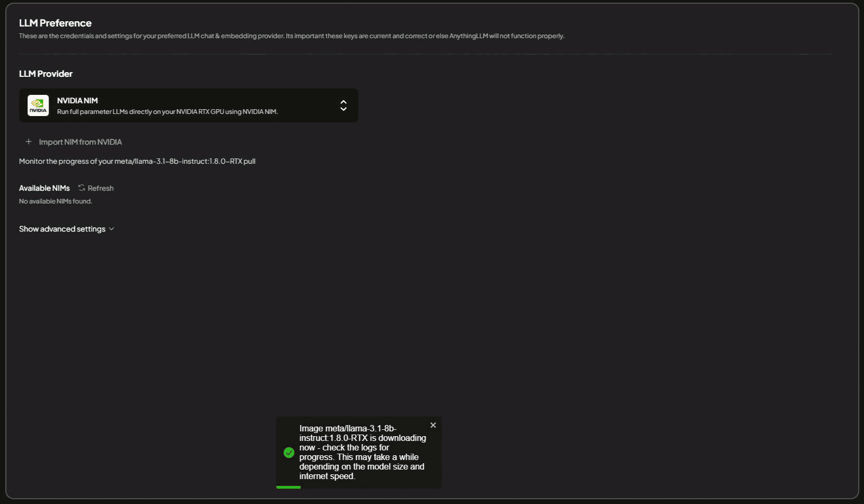Select the NVIDIA NIM provider name
864x504 pixels.
77,101
